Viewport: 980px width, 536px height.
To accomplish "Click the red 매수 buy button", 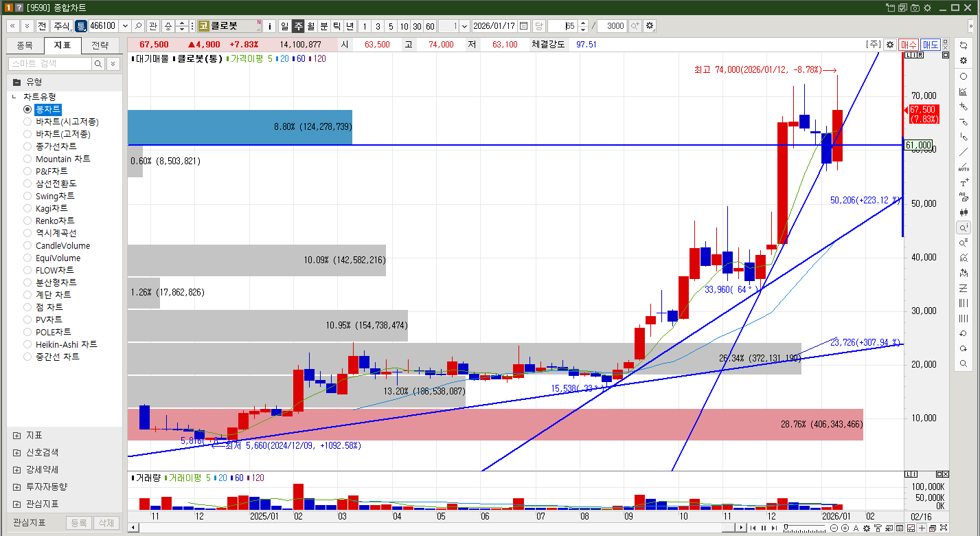I will click(x=909, y=44).
